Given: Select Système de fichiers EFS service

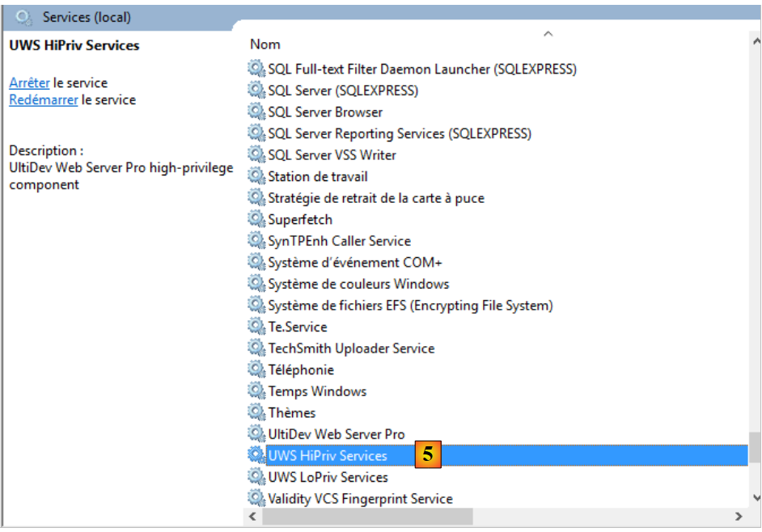Looking at the screenshot, I should coord(410,306).
